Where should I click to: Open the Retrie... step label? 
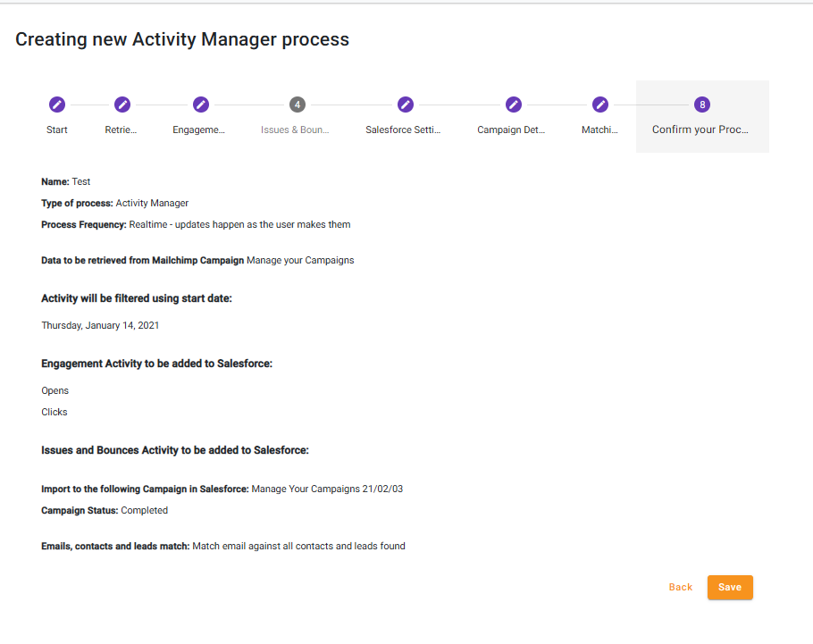[122, 130]
